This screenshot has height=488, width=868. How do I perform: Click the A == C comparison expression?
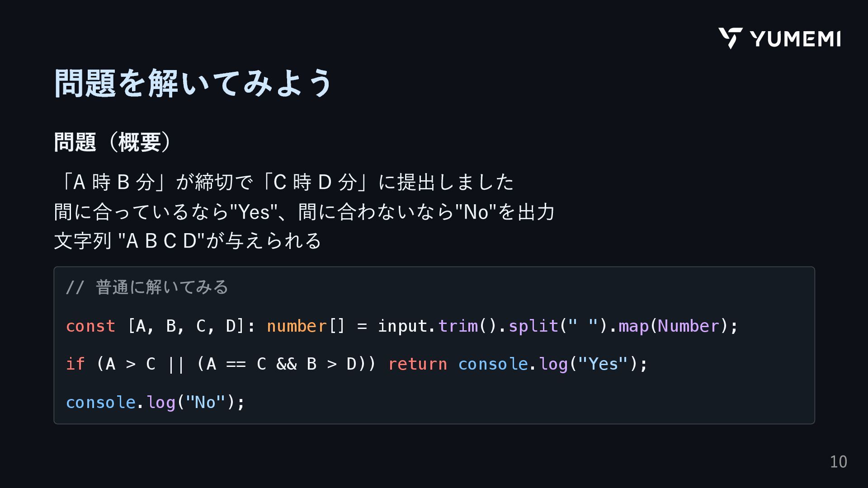(236, 364)
